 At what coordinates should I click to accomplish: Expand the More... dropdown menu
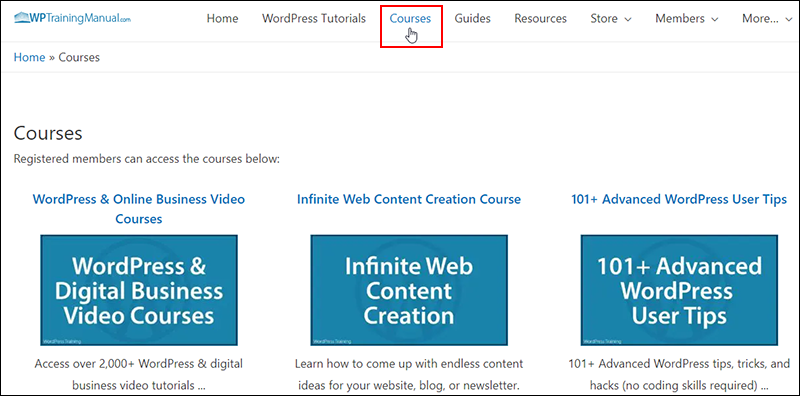click(767, 19)
